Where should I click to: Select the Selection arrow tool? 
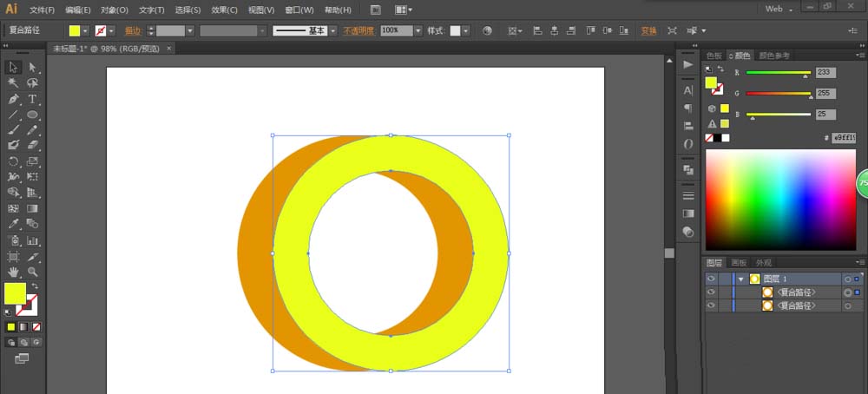[14, 67]
